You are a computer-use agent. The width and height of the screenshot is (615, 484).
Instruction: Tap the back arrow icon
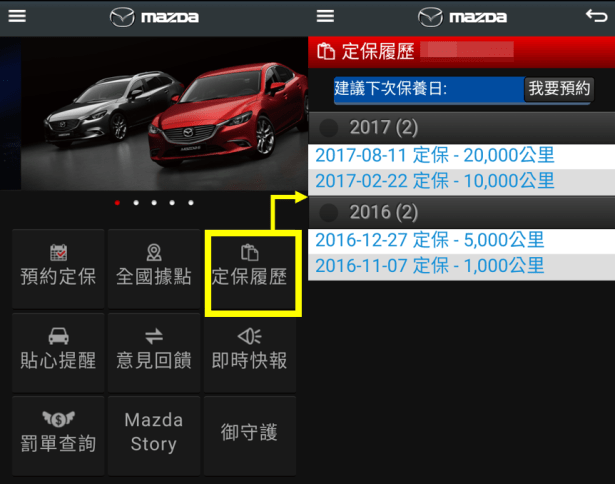[595, 17]
